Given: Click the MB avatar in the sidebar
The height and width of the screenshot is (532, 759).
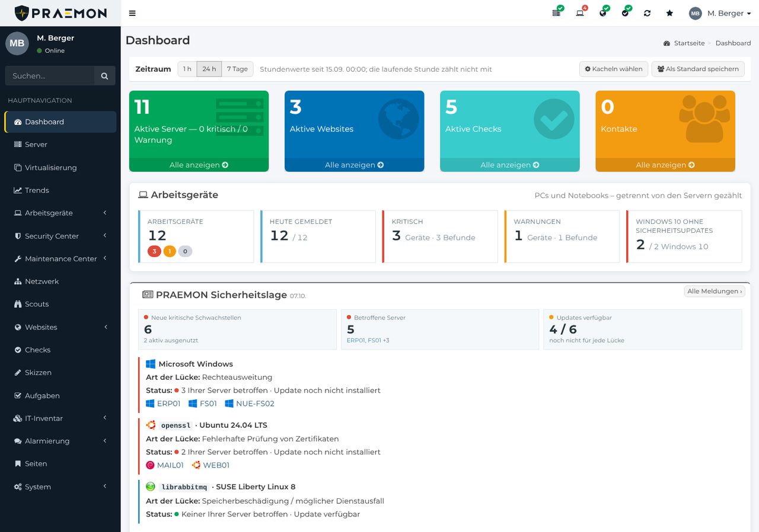Looking at the screenshot, I should (x=17, y=43).
